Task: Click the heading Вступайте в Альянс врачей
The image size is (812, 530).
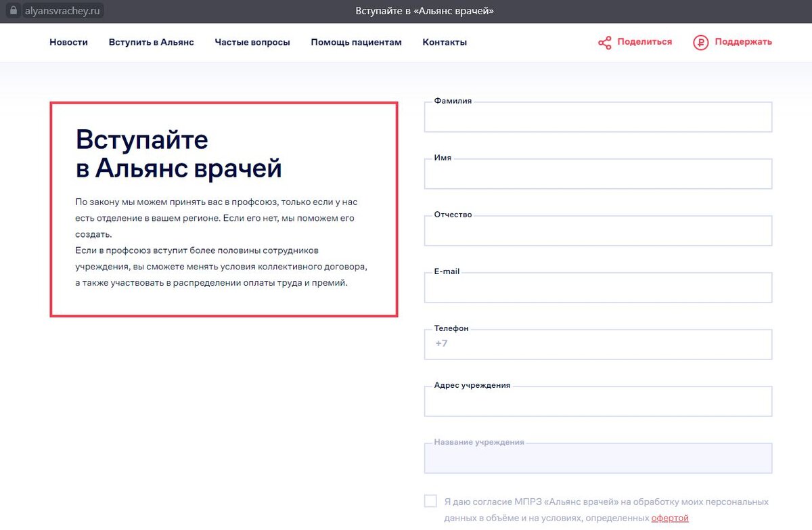Action: 179,154
